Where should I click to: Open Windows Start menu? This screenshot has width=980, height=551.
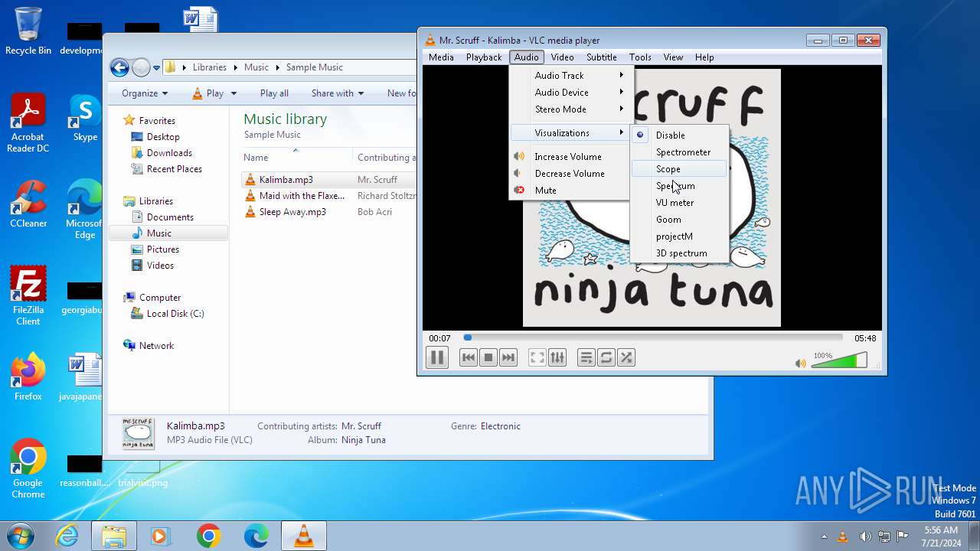tap(21, 536)
